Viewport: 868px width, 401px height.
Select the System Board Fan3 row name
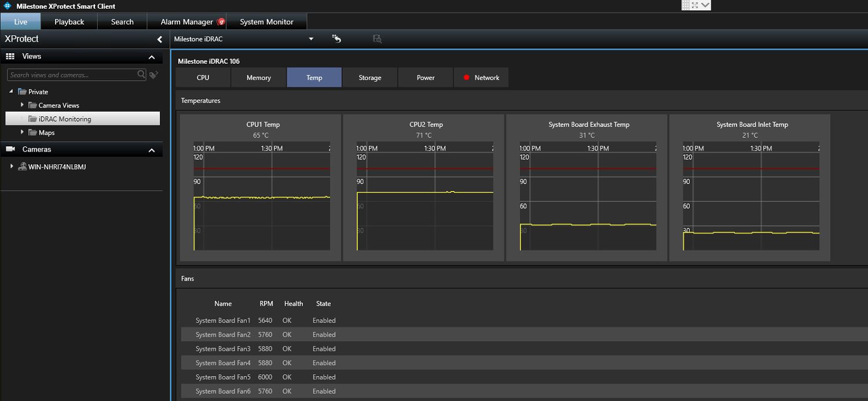coord(223,349)
